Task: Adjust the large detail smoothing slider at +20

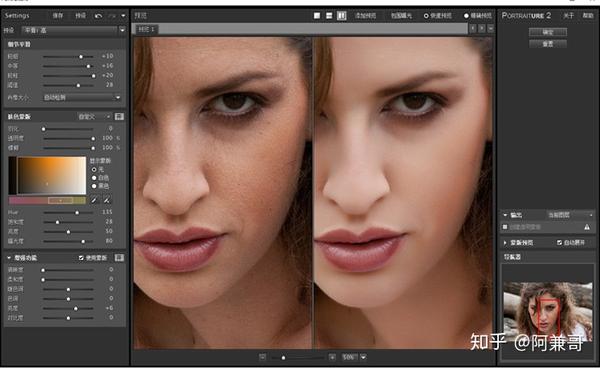Action: (68, 75)
